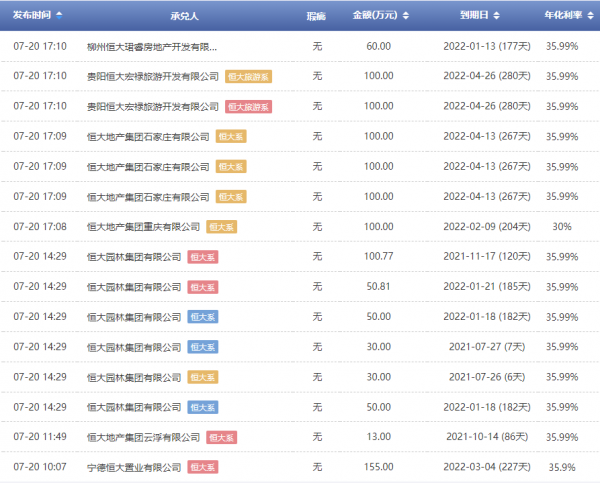Select the due date 2021-07-26 (6天)

tap(487, 377)
